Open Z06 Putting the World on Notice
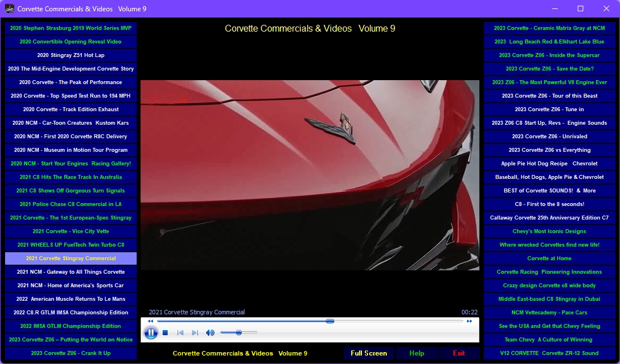The height and width of the screenshot is (364, 620). [x=71, y=340]
